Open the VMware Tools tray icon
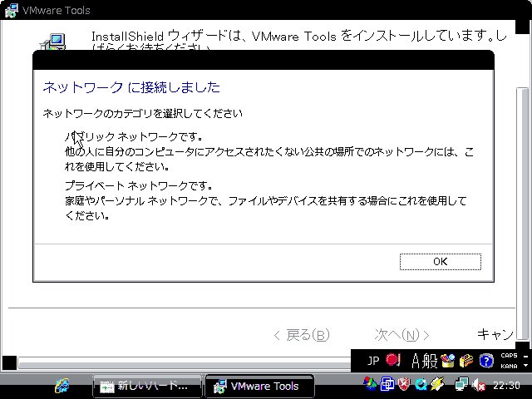This screenshot has height=399, width=532. [x=387, y=384]
